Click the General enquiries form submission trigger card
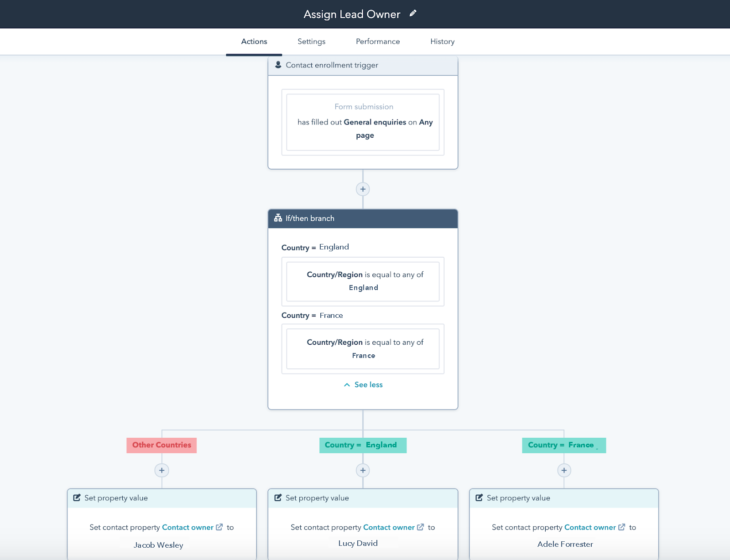Image resolution: width=730 pixels, height=560 pixels. [x=363, y=122]
